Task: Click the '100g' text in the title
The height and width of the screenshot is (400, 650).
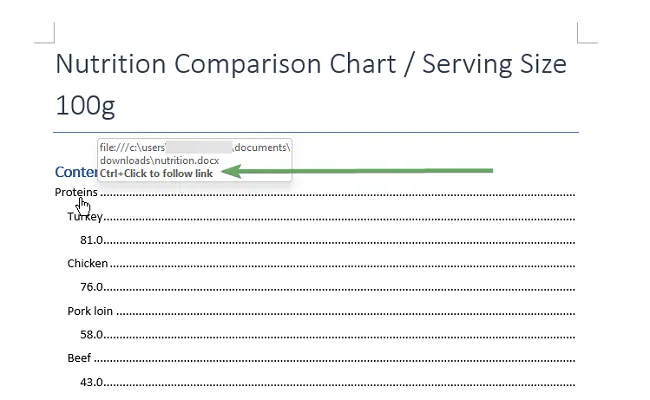Action: (x=85, y=106)
